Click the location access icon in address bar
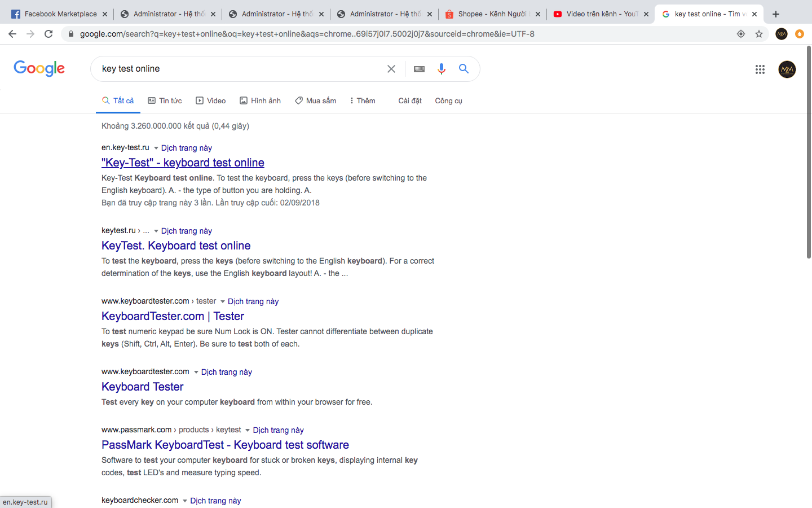This screenshot has width=812, height=508. (741, 34)
